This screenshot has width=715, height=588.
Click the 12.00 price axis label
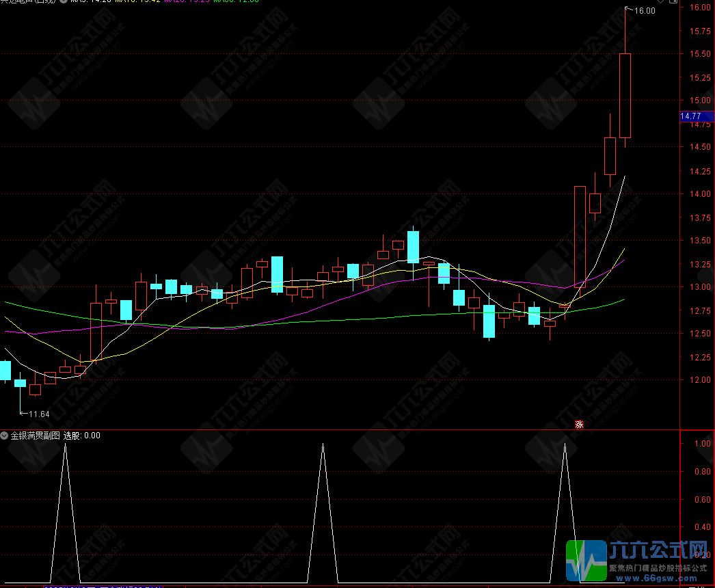click(x=700, y=380)
